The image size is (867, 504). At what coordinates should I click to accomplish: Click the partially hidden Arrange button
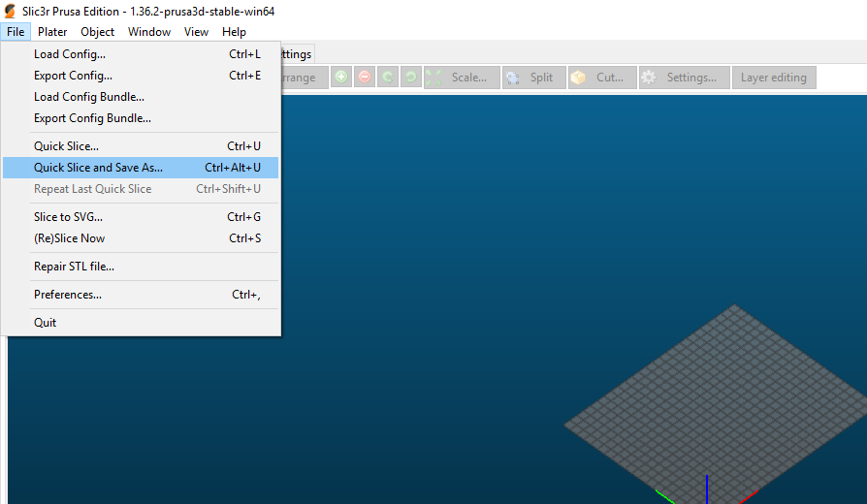pyautogui.click(x=305, y=78)
